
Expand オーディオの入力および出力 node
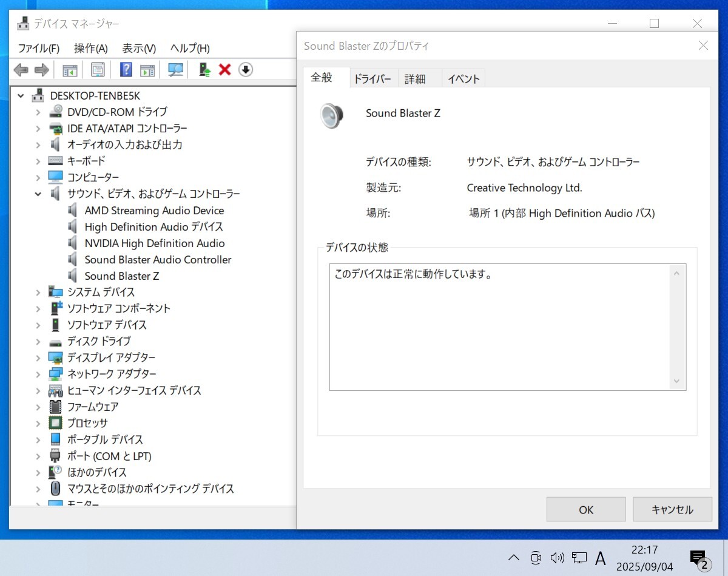coord(38,145)
